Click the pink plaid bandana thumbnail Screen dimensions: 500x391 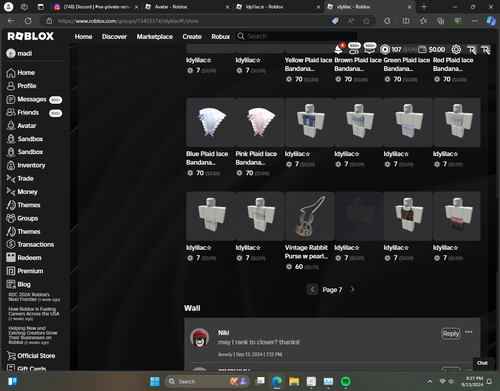pyautogui.click(x=260, y=122)
